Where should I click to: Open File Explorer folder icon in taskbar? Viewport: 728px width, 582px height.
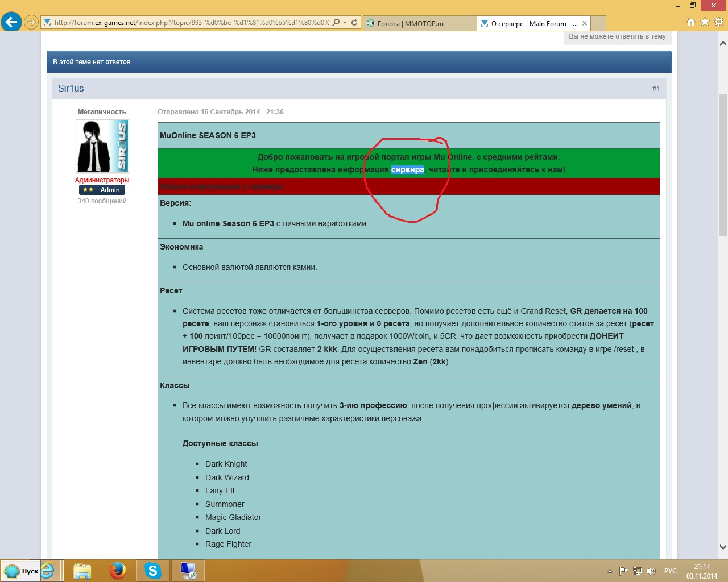82,571
